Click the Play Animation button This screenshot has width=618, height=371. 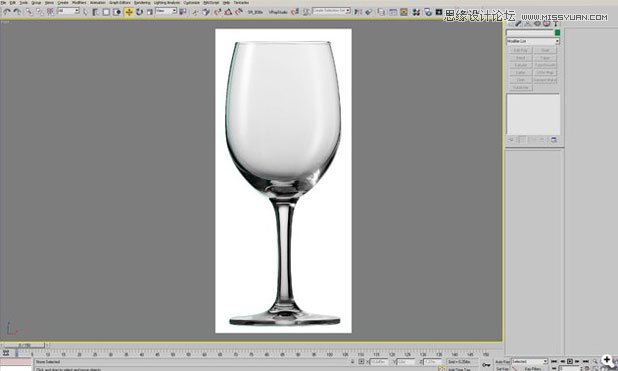pos(570,361)
